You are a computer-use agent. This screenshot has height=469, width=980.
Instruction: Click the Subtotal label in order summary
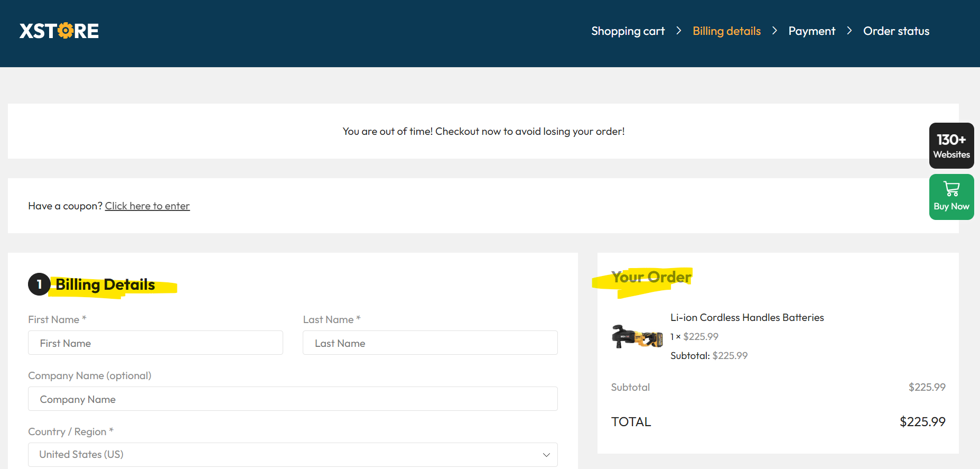630,387
